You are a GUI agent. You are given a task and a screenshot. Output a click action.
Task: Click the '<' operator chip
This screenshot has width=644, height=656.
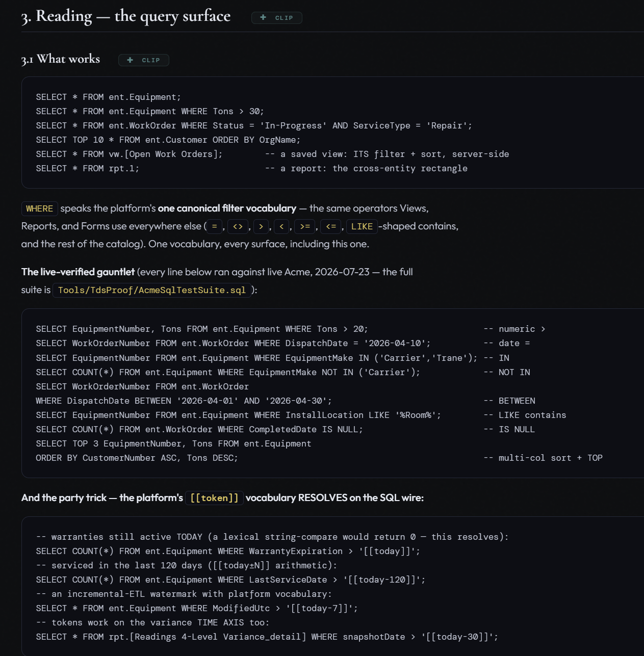coord(281,226)
